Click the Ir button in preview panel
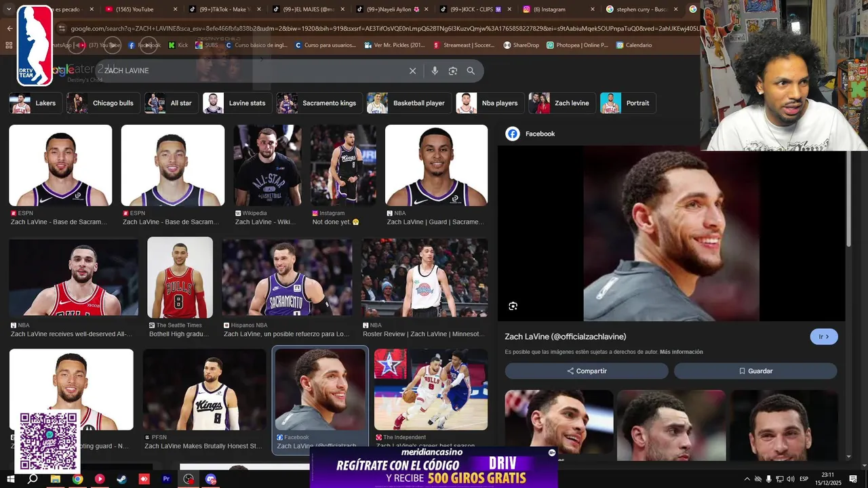The width and height of the screenshot is (868, 488). (824, 337)
